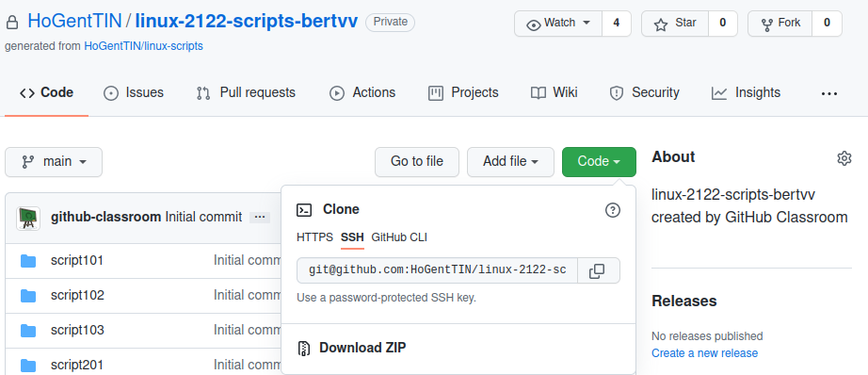Open the script103 folder name
Screen dimensions: 868x375
[x=77, y=330]
